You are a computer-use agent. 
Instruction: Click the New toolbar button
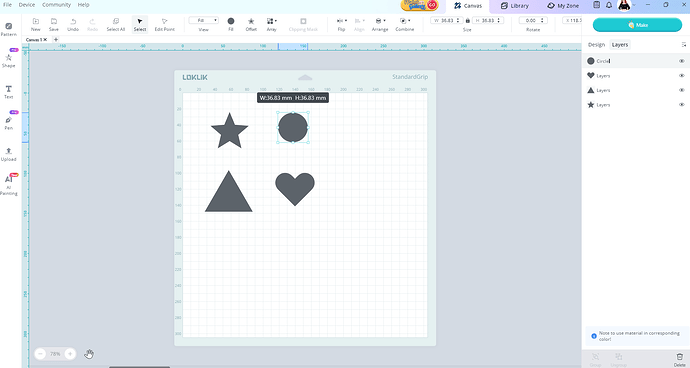36,24
